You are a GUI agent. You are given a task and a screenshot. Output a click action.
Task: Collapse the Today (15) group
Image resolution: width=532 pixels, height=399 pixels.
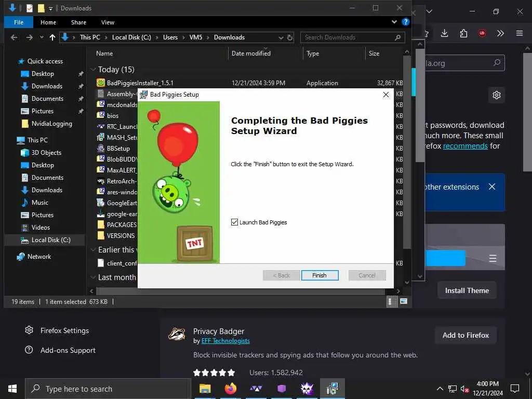tap(93, 70)
